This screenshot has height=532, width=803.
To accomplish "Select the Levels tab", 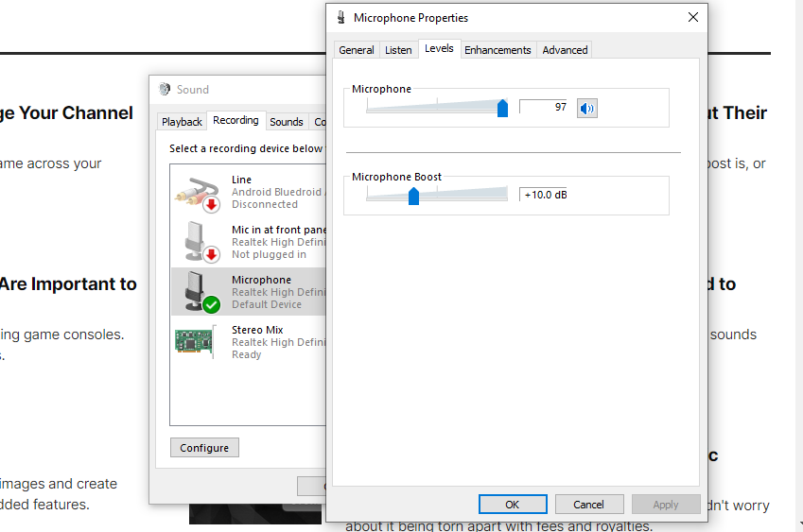I will pyautogui.click(x=439, y=48).
